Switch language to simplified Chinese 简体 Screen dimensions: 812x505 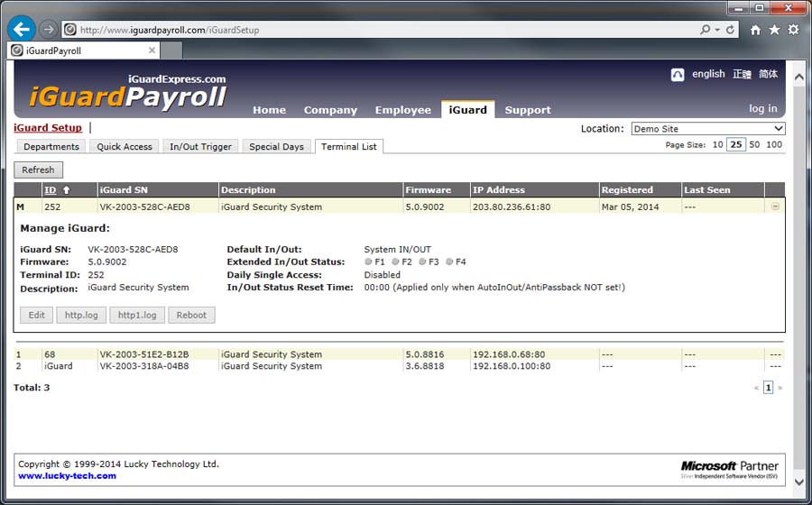[x=768, y=74]
